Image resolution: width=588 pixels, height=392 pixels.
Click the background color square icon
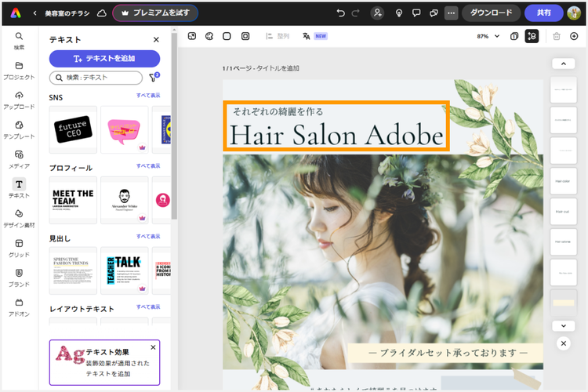tap(227, 36)
